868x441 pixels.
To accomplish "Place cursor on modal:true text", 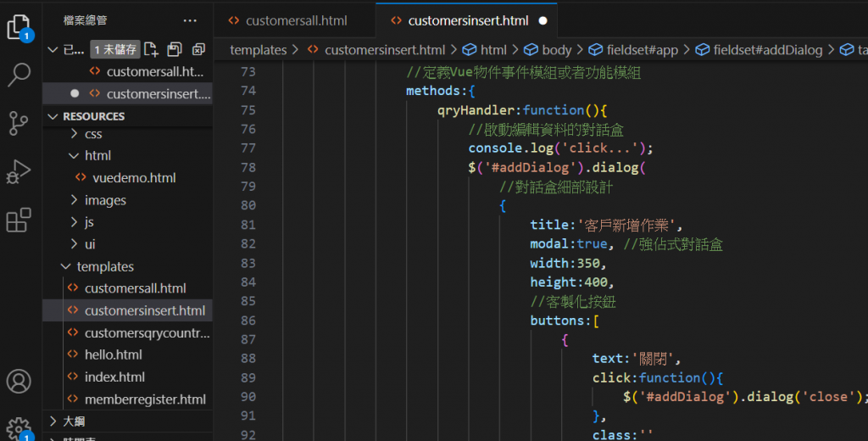I will (x=569, y=243).
